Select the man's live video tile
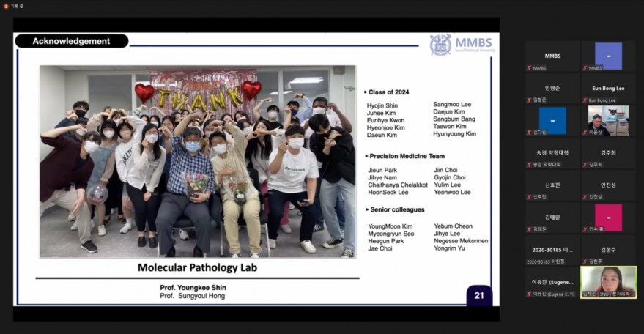This screenshot has width=644, height=334. tap(608, 121)
